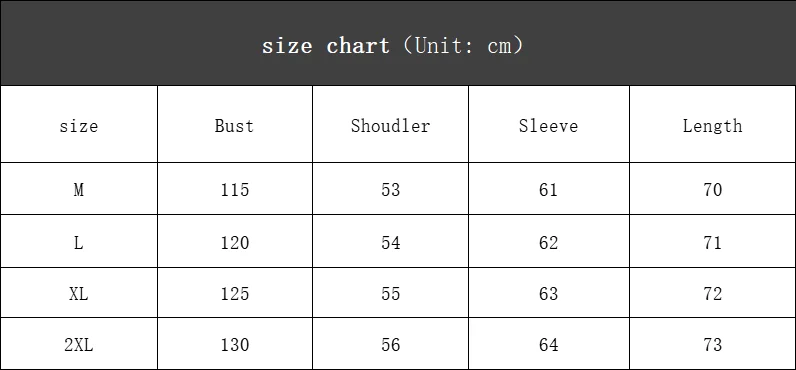Select the 'Bust' column header
Screen dimensions: 796x370
point(234,125)
